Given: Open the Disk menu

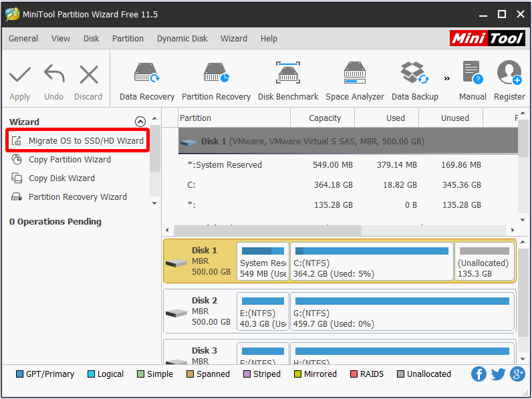Looking at the screenshot, I should [x=92, y=38].
